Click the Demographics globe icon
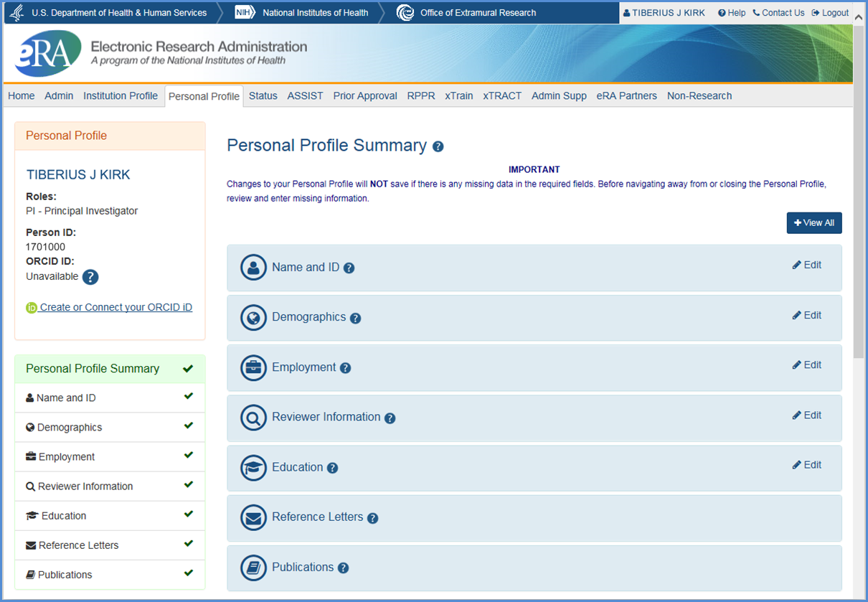 [253, 317]
